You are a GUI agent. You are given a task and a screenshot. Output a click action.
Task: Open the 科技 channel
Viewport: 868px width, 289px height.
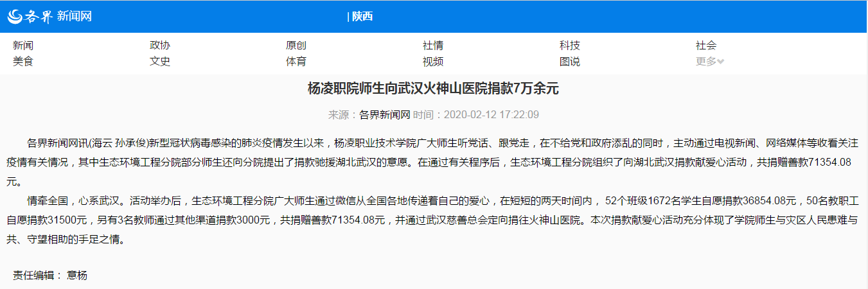[570, 46]
